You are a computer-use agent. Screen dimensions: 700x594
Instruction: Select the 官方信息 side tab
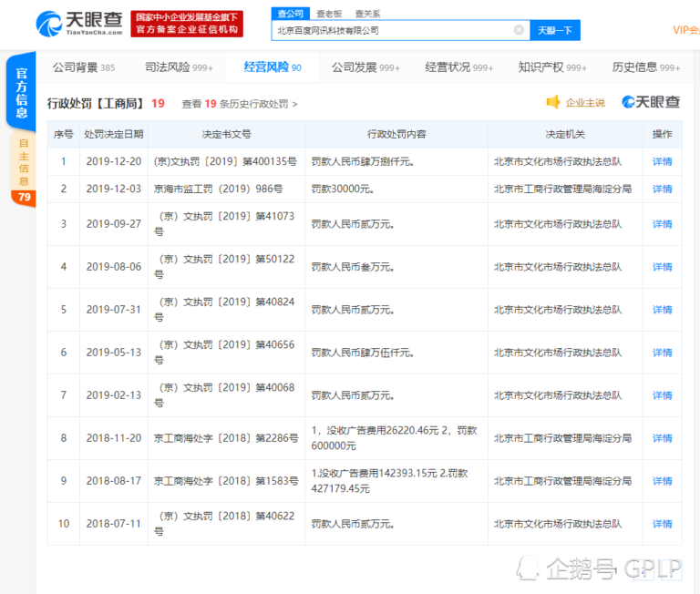pos(21,91)
